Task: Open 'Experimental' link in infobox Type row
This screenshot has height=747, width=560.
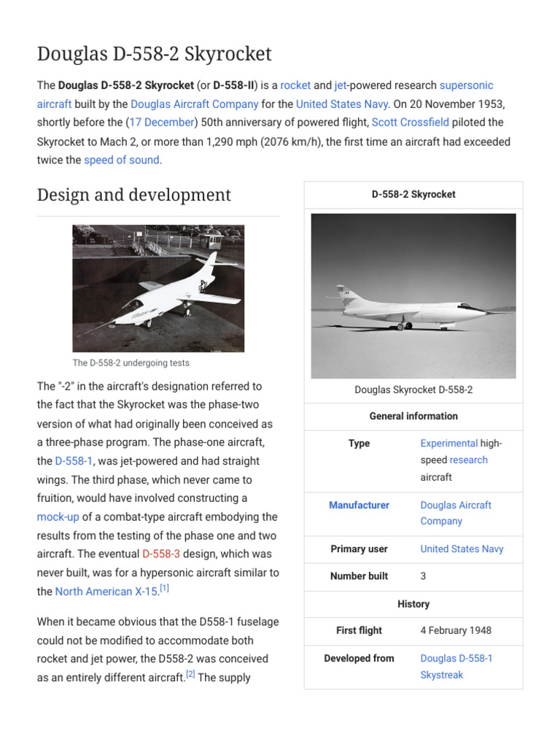Action: click(448, 444)
